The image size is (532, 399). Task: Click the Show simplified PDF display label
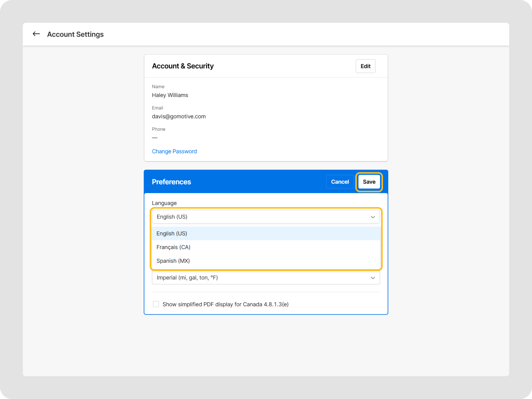[x=225, y=305]
